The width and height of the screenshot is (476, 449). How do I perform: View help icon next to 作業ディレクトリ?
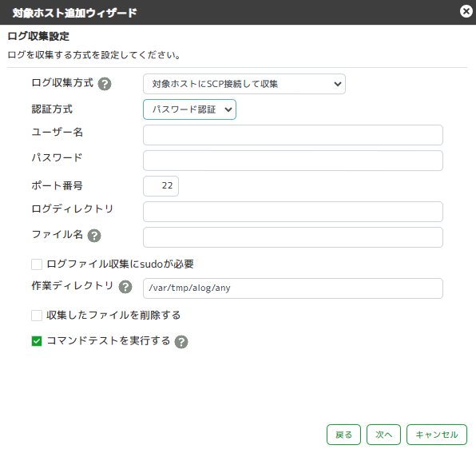click(x=125, y=287)
